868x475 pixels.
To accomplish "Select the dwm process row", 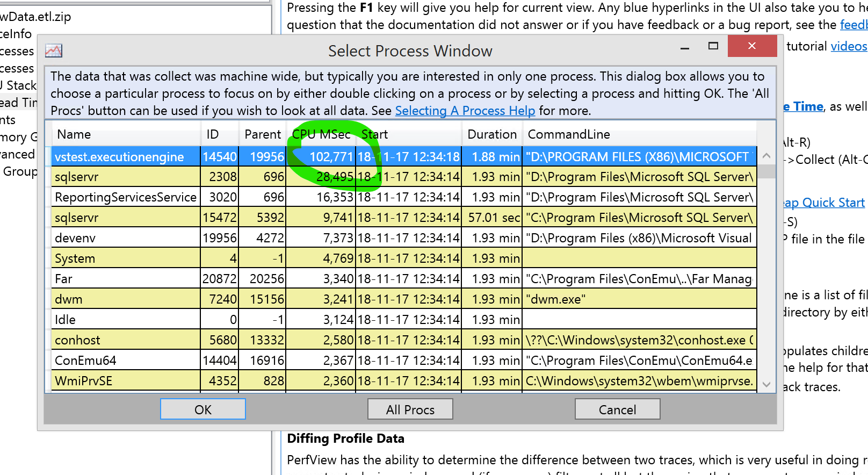I will pyautogui.click(x=404, y=299).
